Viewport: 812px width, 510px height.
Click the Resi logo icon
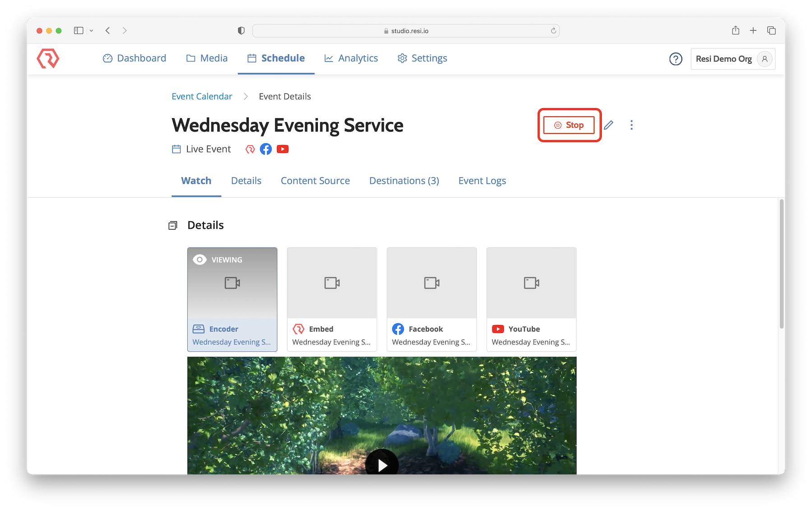pos(48,59)
